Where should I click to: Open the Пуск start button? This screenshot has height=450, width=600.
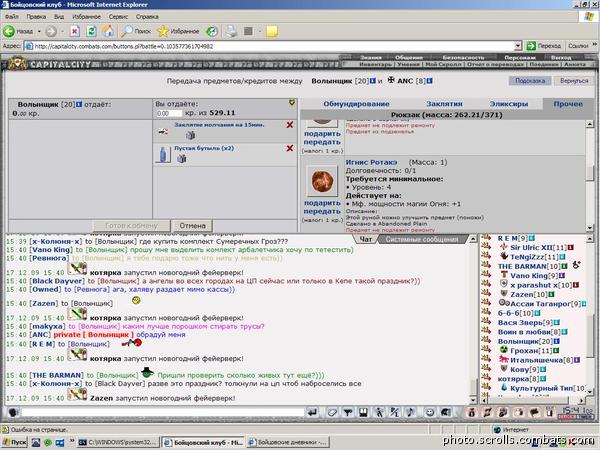[x=15, y=442]
